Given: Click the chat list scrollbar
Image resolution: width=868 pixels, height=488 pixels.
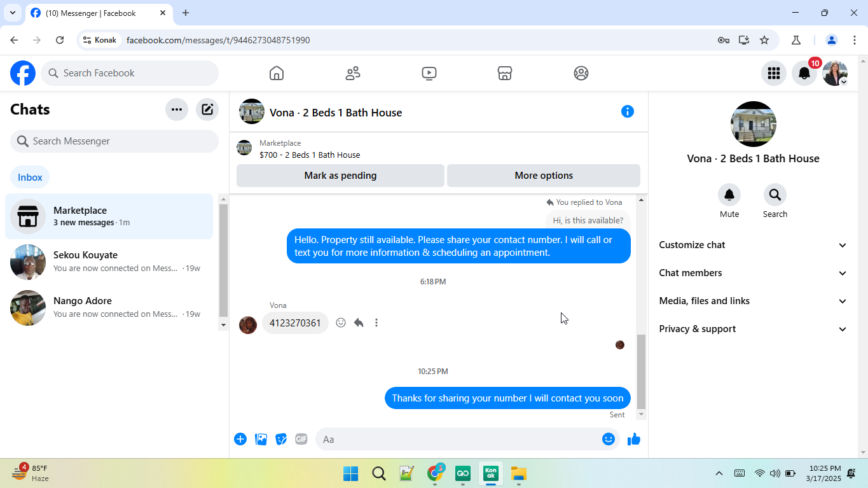Looking at the screenshot, I should point(223,261).
